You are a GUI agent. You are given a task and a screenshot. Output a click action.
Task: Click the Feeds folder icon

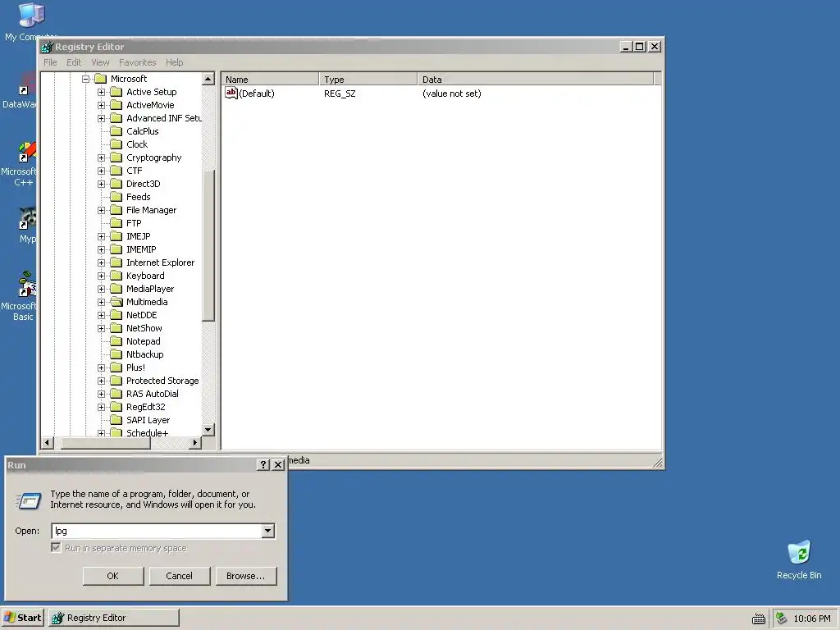116,197
